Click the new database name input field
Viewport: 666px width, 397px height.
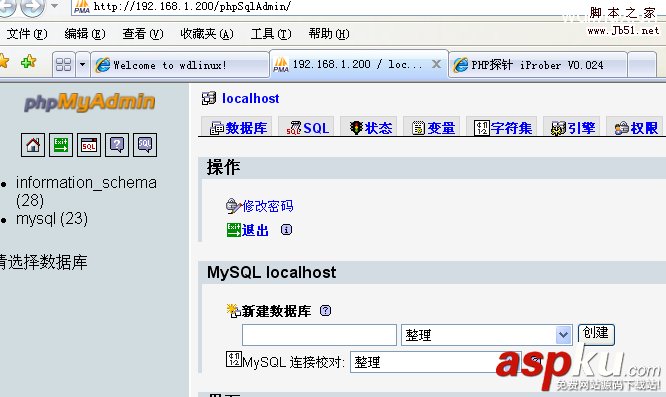pyautogui.click(x=319, y=335)
